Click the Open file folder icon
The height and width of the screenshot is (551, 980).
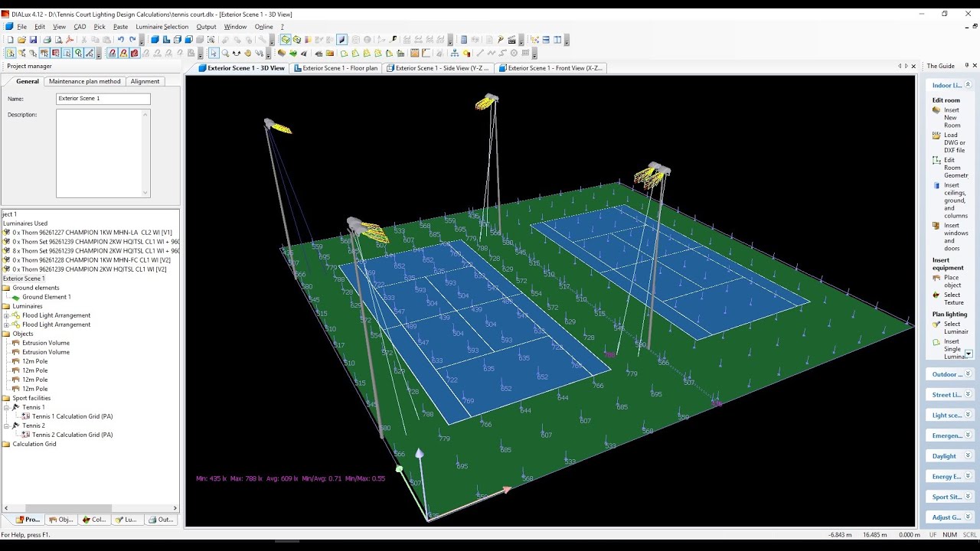tap(21, 40)
